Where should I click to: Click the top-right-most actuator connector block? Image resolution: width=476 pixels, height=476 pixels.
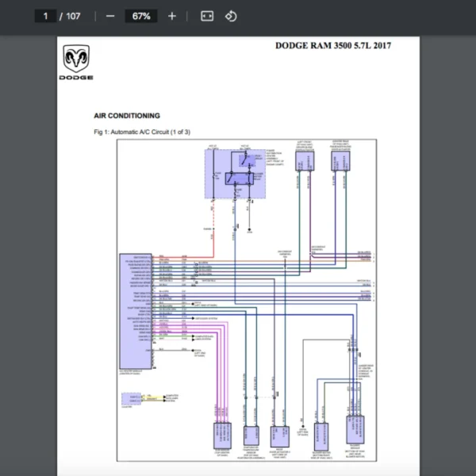pyautogui.click(x=341, y=160)
